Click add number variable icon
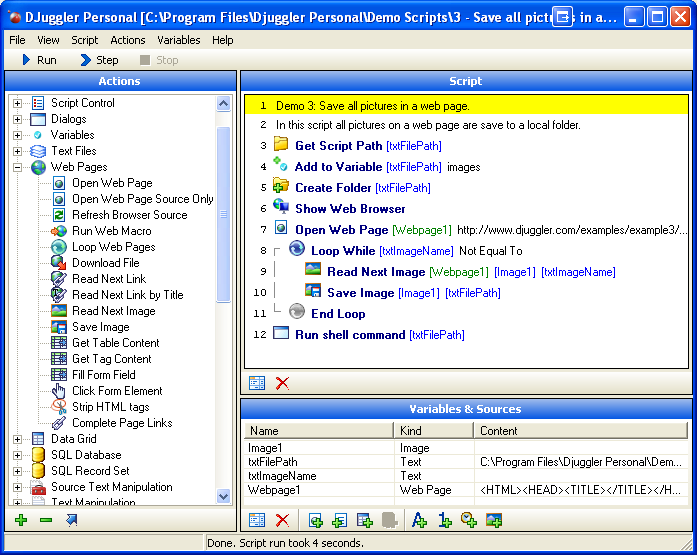This screenshot has width=697, height=555. 445,520
